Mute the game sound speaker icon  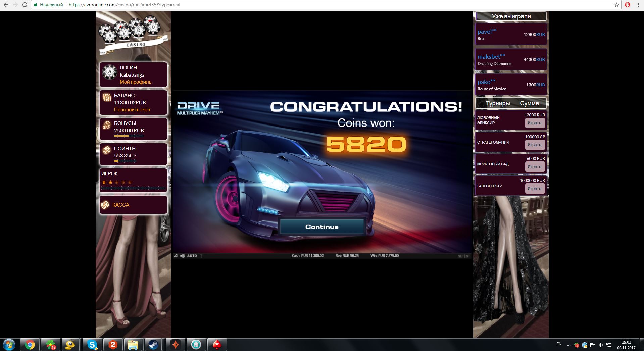click(182, 256)
